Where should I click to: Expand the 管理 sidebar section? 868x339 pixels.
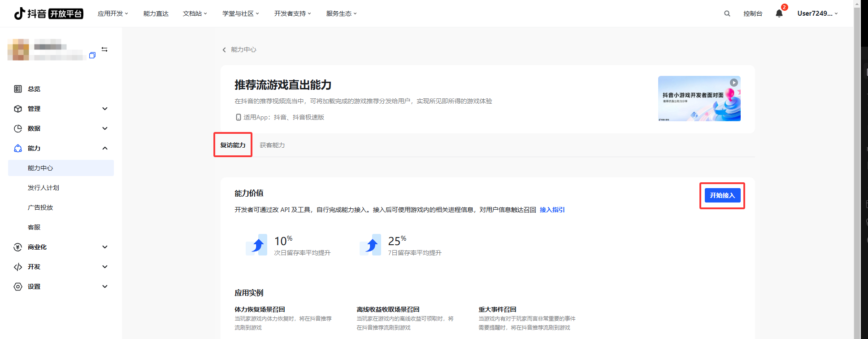tap(105, 109)
